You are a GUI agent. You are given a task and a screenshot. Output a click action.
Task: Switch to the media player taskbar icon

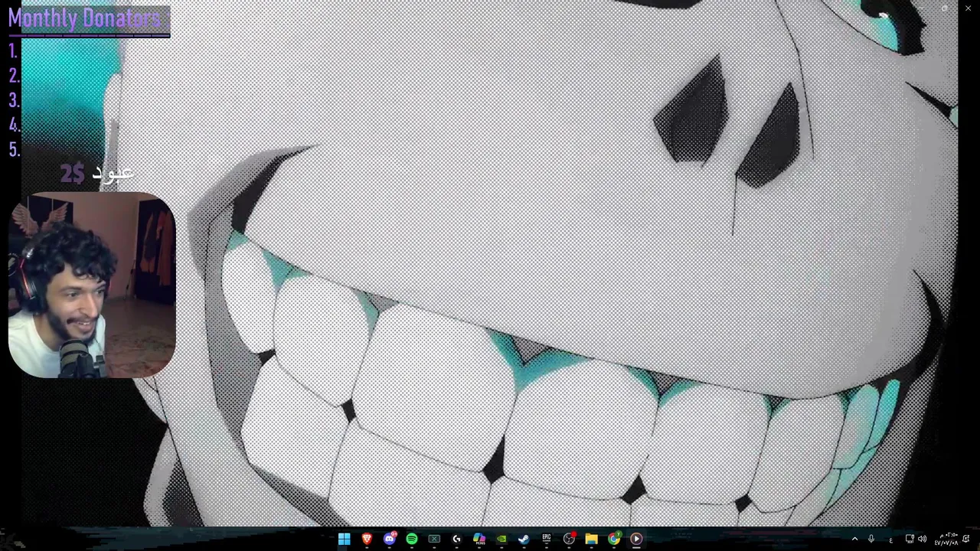[x=636, y=539]
